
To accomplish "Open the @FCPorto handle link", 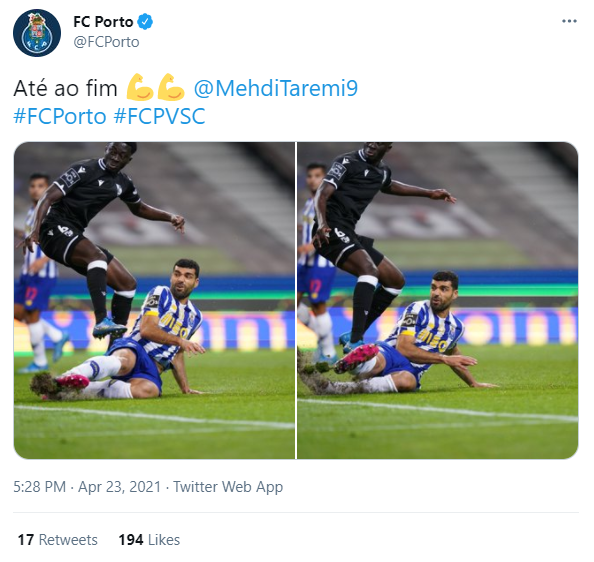I will (x=106, y=42).
